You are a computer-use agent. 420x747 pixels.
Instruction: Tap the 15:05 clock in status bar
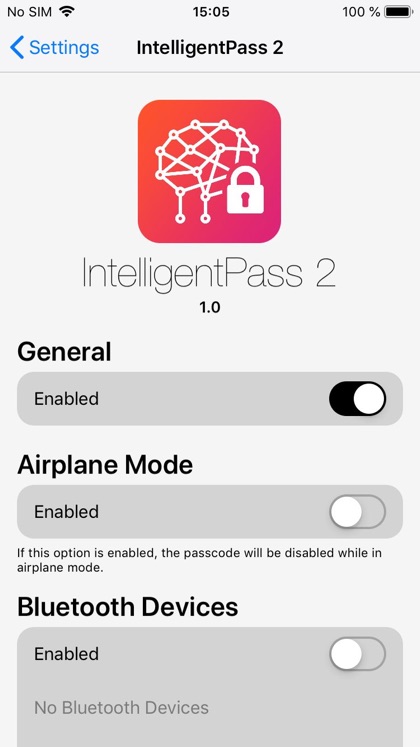tap(211, 12)
